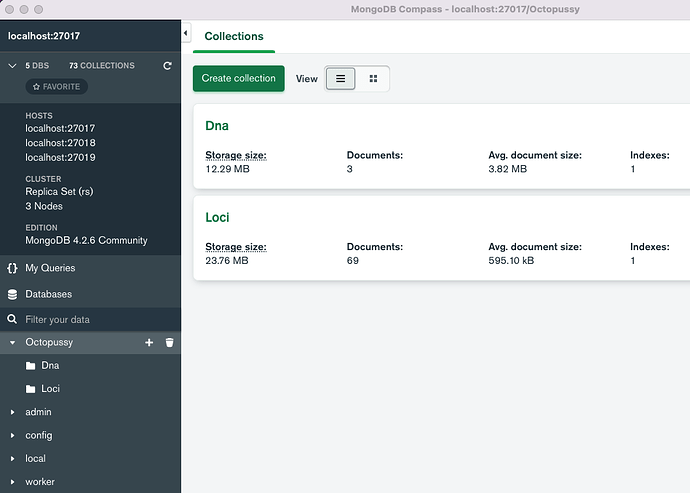
Task: Collapse the Octopussy database tree
Action: (12, 342)
